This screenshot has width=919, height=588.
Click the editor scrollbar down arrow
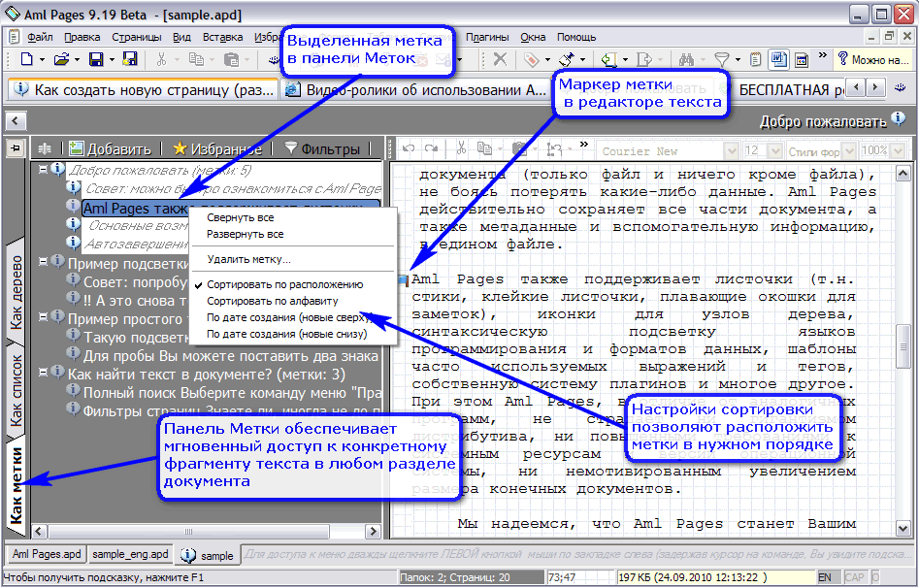pos(903,529)
